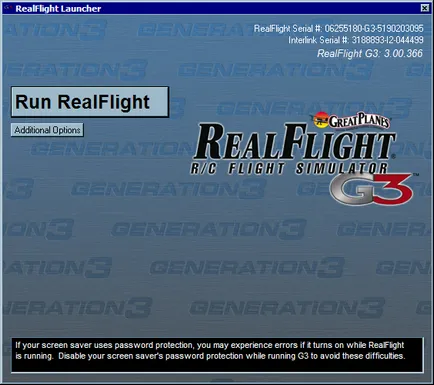Click the Great Planes airplane sunset emblem
Viewport: 434px width, 385px height.
pyautogui.click(x=320, y=119)
